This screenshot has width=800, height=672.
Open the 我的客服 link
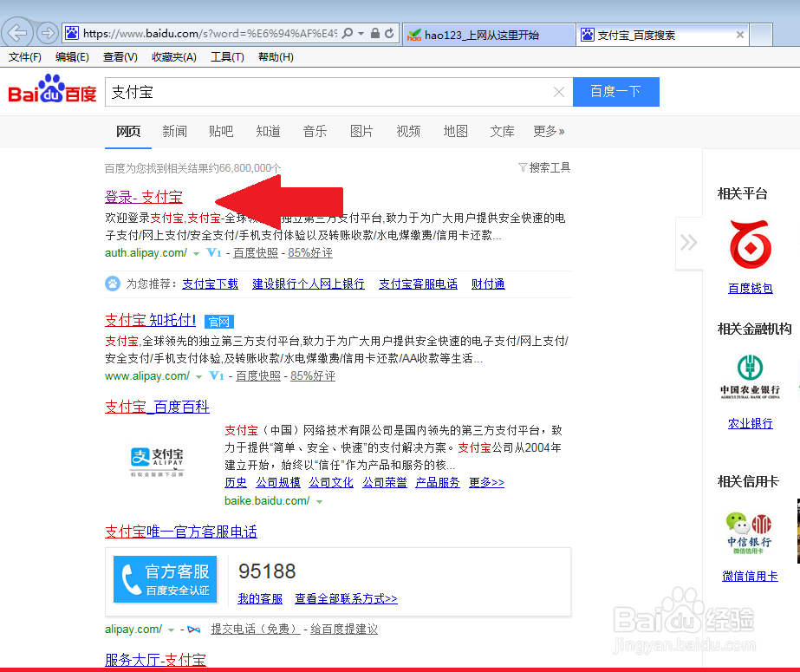(260, 598)
